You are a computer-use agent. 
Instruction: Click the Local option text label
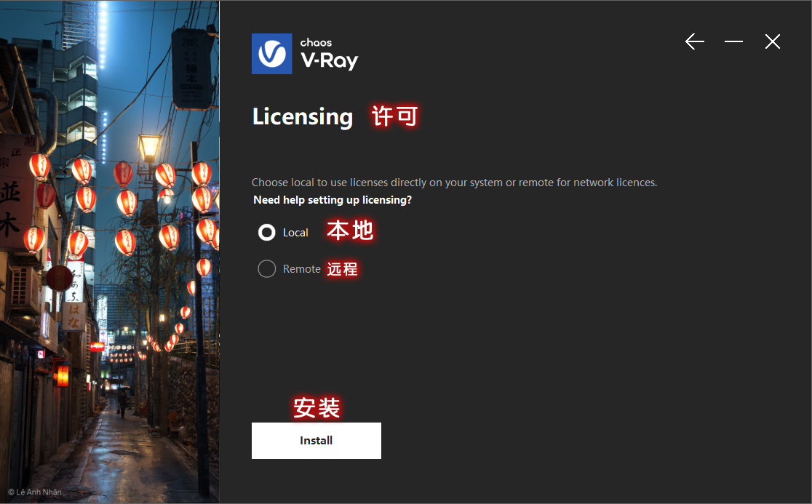(x=295, y=233)
